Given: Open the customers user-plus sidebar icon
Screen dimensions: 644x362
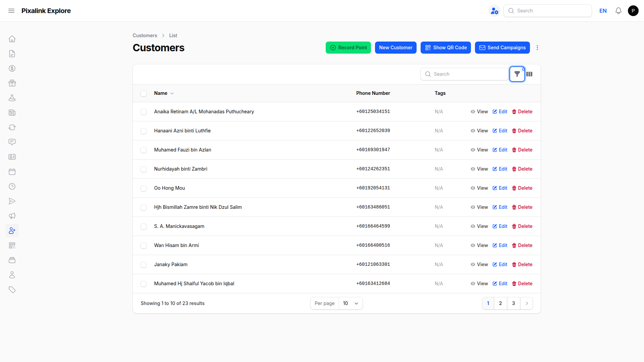Looking at the screenshot, I should click(x=12, y=231).
